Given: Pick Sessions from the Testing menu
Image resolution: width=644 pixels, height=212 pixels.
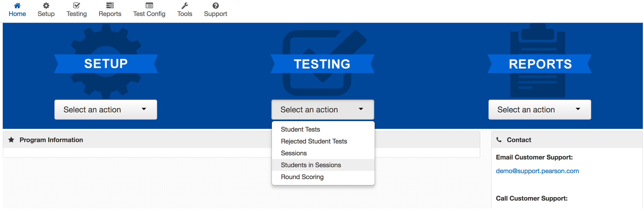Looking at the screenshot, I should point(294,153).
